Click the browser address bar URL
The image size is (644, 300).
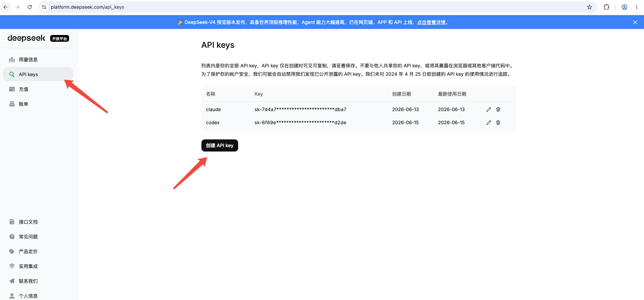pyautogui.click(x=88, y=7)
